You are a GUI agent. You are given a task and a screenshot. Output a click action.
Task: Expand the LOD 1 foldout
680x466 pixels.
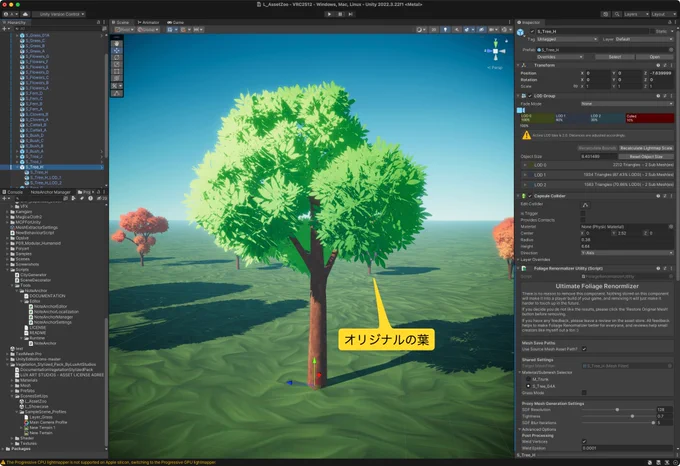pos(525,175)
